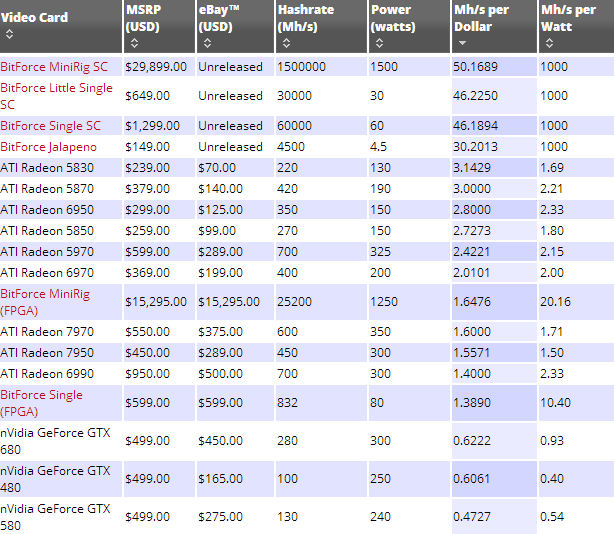614x534 pixels.
Task: Click the 0.93 Mh/s per Watt value
Action: click(552, 441)
